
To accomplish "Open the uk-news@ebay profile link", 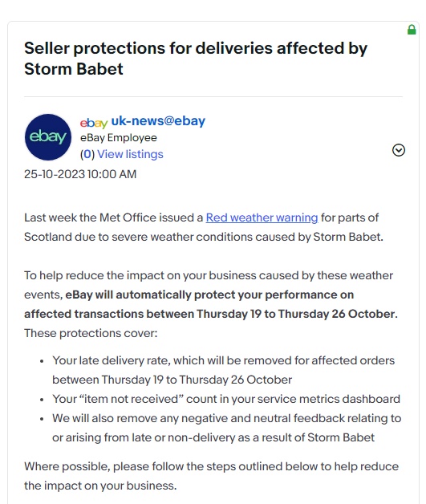I will point(158,121).
